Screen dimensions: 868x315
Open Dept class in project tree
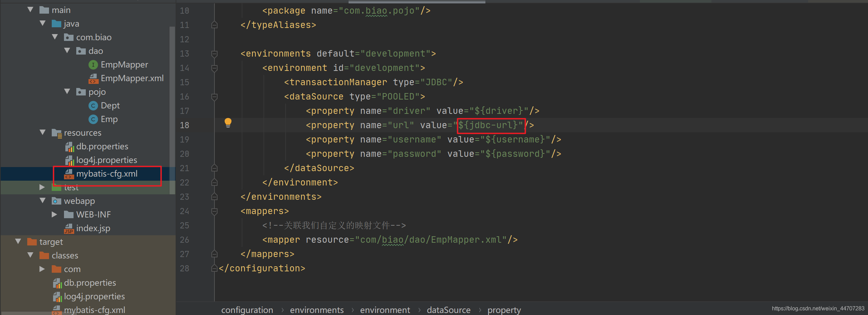click(110, 106)
